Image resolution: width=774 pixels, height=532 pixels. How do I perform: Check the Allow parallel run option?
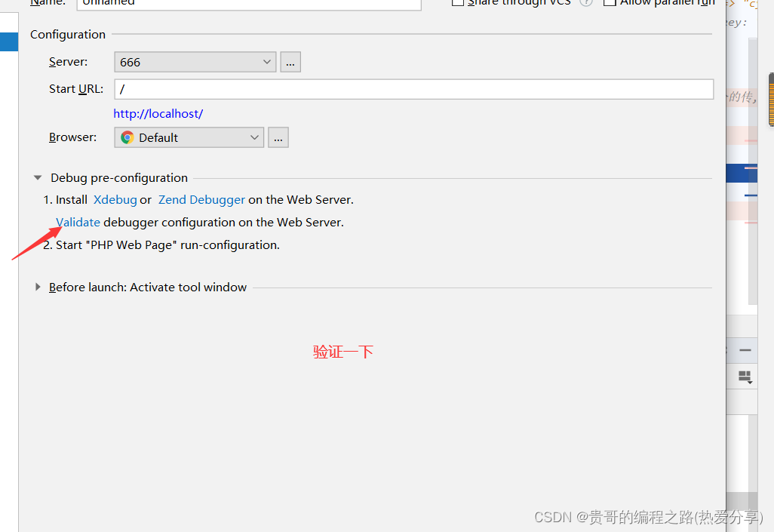[x=610, y=2]
